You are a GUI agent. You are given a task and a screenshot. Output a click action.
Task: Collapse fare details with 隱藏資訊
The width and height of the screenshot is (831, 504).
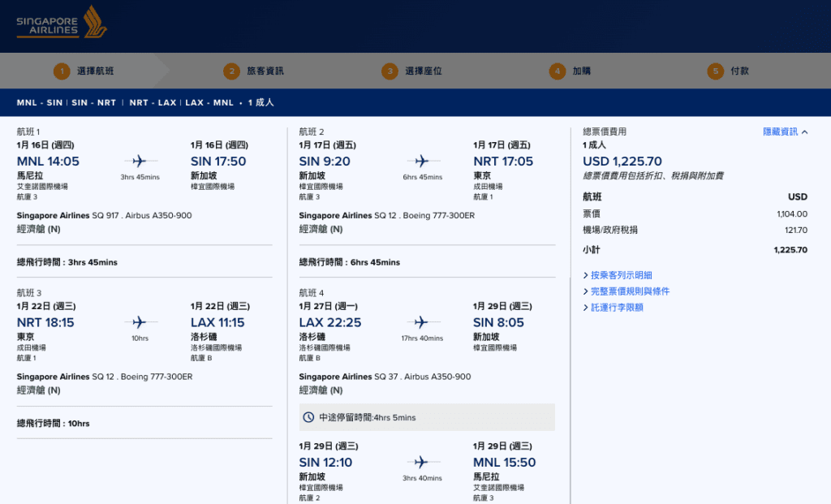(x=780, y=131)
